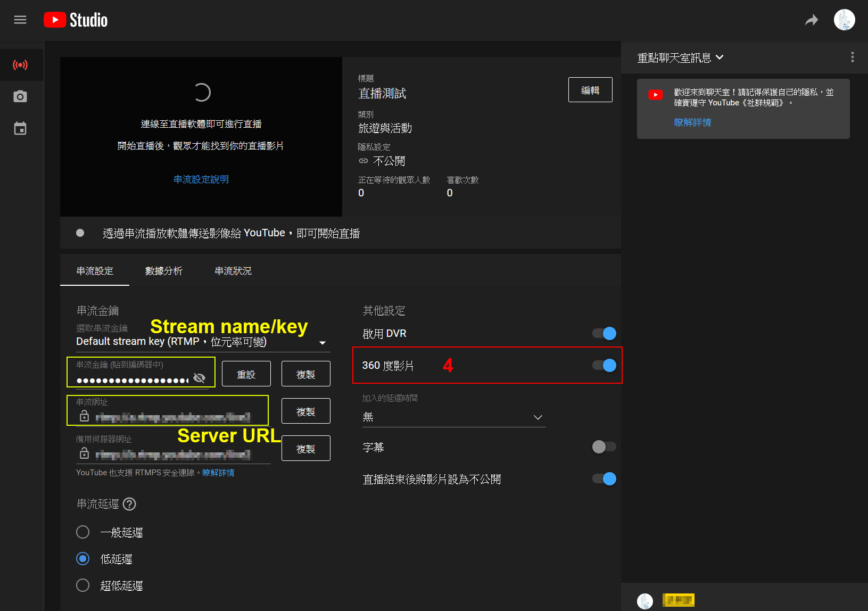The height and width of the screenshot is (611, 868).
Task: Select the 超低延遲 radio option
Action: pyautogui.click(x=83, y=585)
